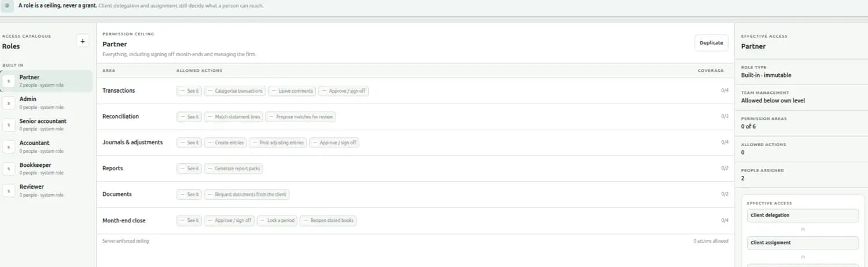
Task: Click the coverage value in Reports row
Action: coord(724,169)
